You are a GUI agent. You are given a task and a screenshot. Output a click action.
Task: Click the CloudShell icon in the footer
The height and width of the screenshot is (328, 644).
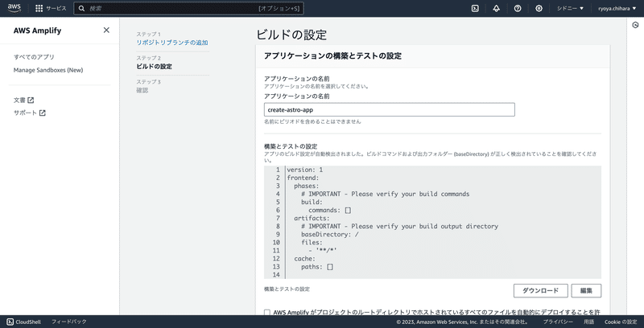click(10, 322)
